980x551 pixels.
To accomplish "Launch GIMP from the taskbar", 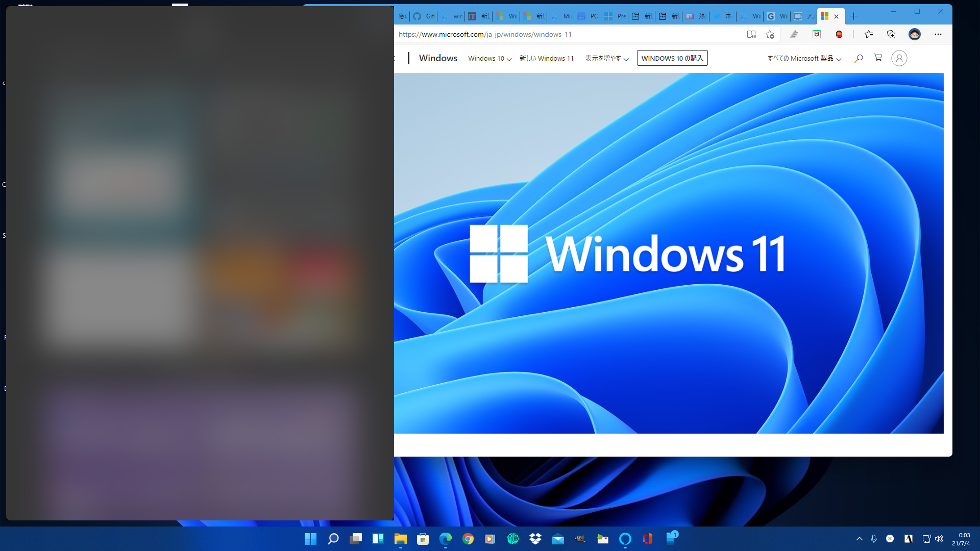I will tap(580, 539).
